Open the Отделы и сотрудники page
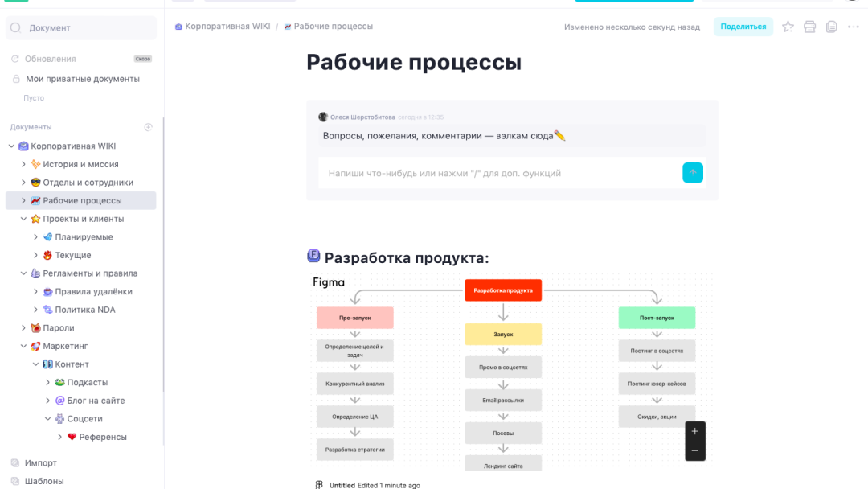This screenshot has height=489, width=868. [88, 183]
